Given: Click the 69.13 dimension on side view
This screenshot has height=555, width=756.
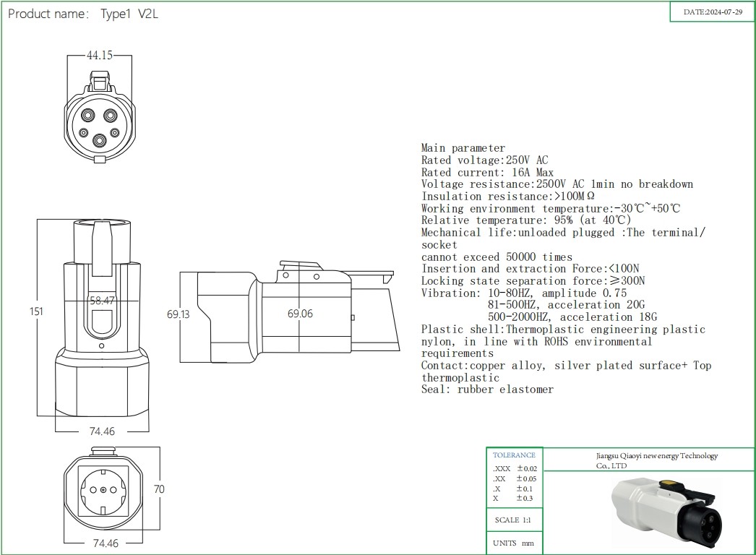Looking at the screenshot, I should (178, 314).
